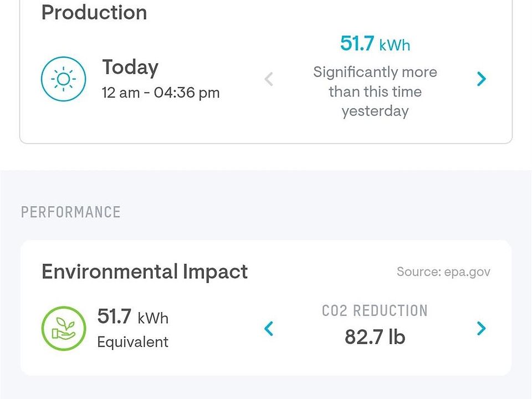Image resolution: width=532 pixels, height=399 pixels.
Task: Show previous Environmental Impact metric
Action: pos(269,329)
